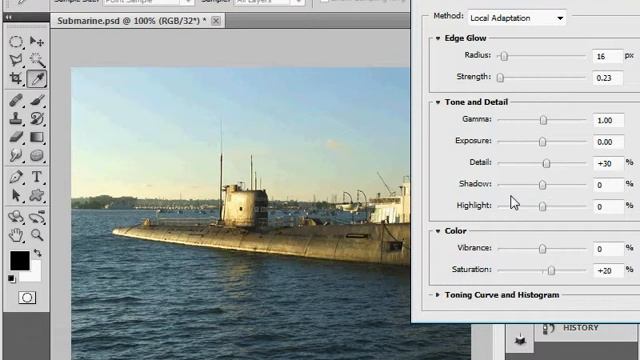Open the Method dropdown showing Local Adaptation

pyautogui.click(x=516, y=18)
